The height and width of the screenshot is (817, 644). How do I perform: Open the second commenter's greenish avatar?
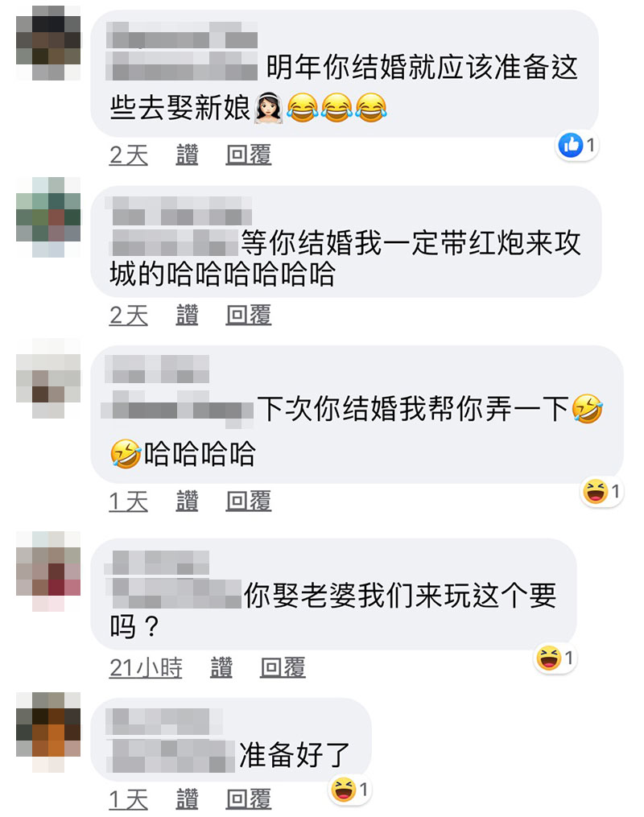(48, 217)
